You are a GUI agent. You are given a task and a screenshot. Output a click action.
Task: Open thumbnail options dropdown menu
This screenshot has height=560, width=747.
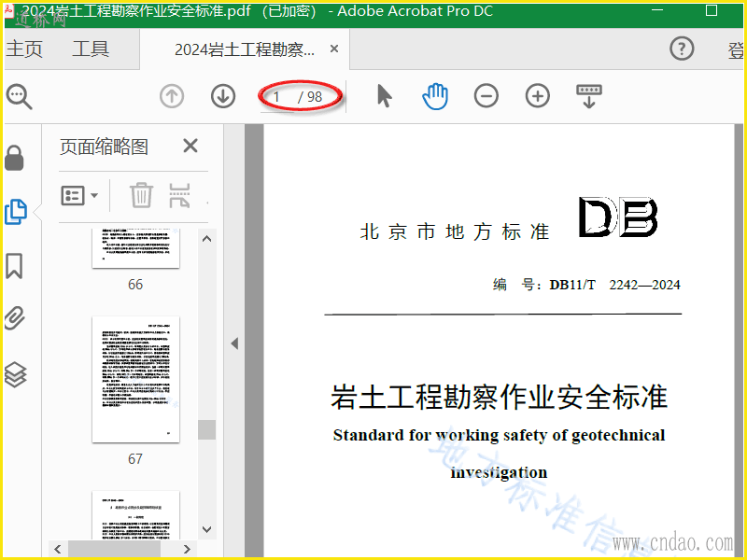tap(79, 195)
